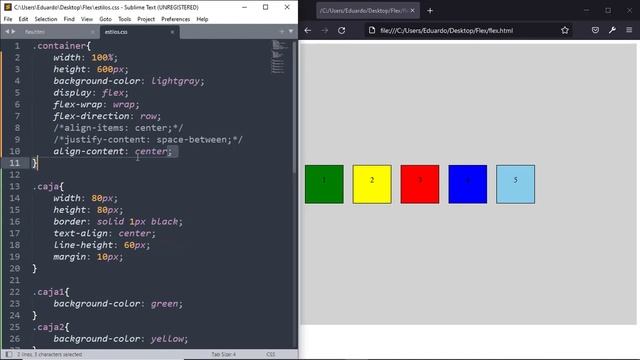This screenshot has width=640, height=360.
Task: Click the browser address bar URL
Action: [446, 30]
